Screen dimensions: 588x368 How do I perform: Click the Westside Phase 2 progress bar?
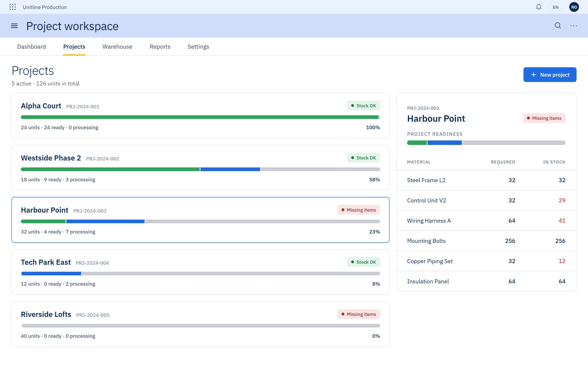pyautogui.click(x=200, y=169)
